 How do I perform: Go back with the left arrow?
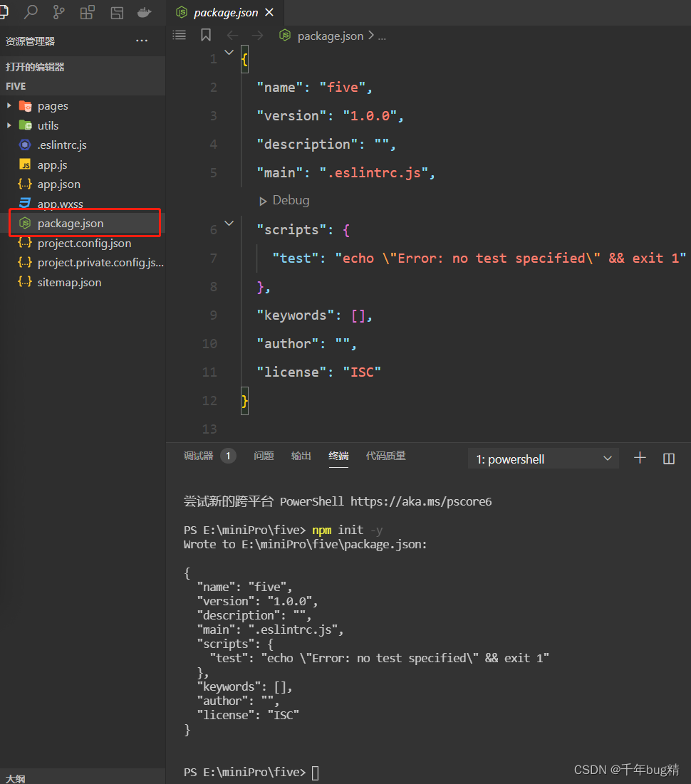232,36
